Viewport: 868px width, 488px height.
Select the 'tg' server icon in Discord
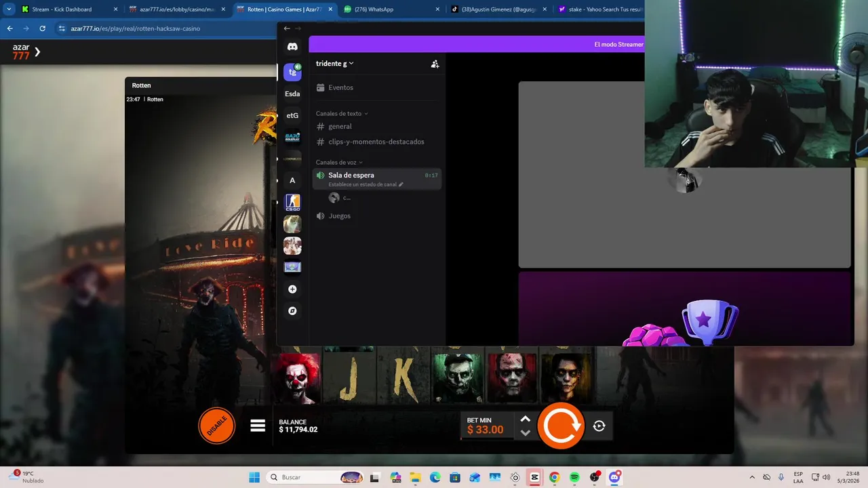pyautogui.click(x=292, y=72)
